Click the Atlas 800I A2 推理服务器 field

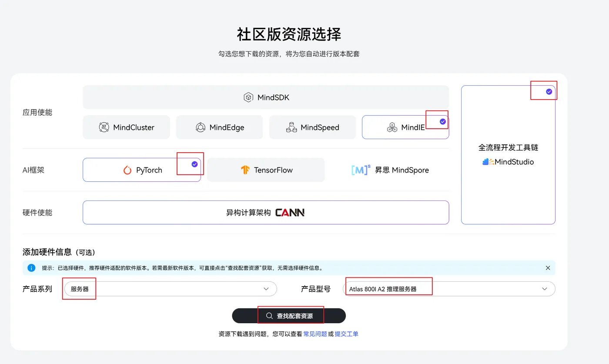click(x=449, y=289)
